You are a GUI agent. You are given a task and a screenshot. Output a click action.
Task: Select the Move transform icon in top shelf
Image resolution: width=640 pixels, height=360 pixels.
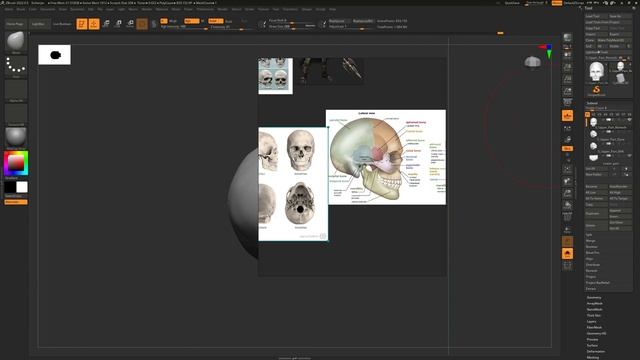(106, 24)
